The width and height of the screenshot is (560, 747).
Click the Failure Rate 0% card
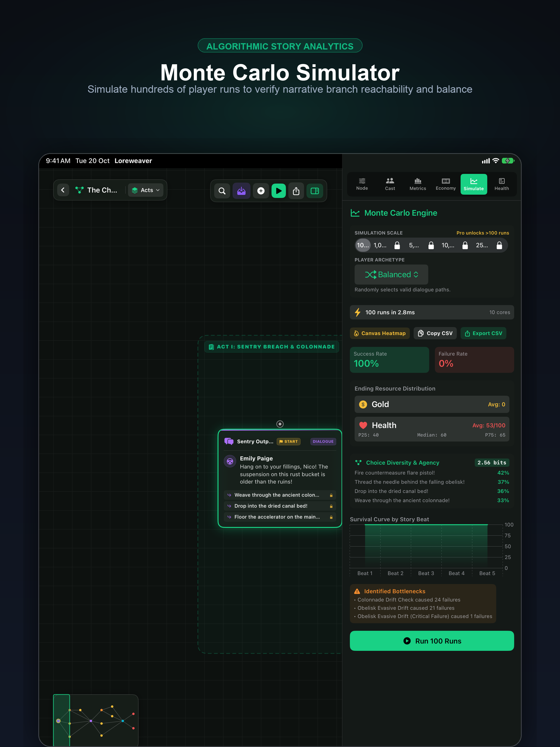click(x=474, y=360)
